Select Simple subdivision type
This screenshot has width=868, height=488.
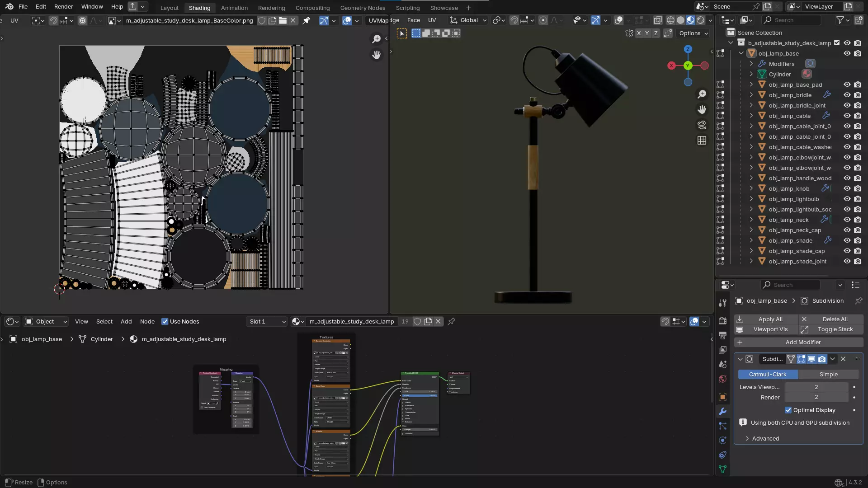tap(828, 375)
